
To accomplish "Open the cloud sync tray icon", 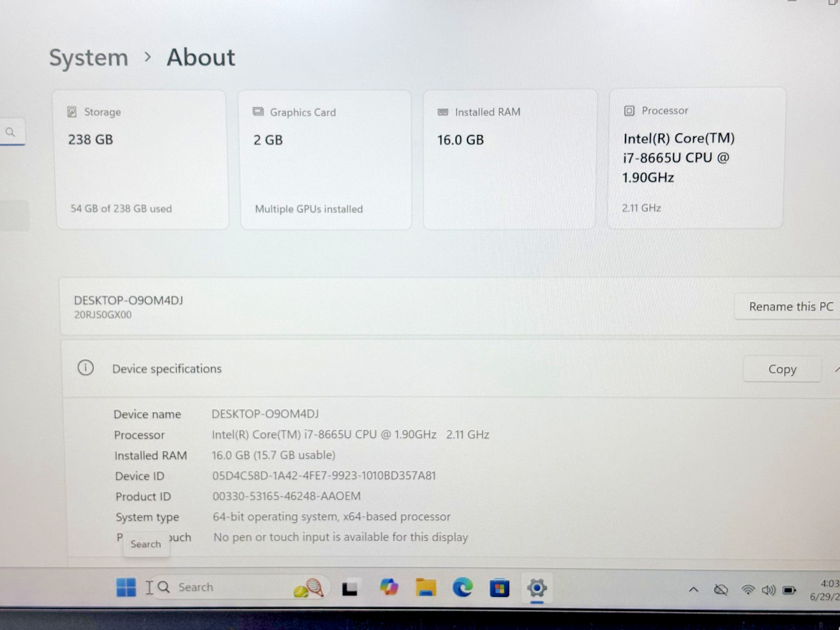I will pos(721,590).
